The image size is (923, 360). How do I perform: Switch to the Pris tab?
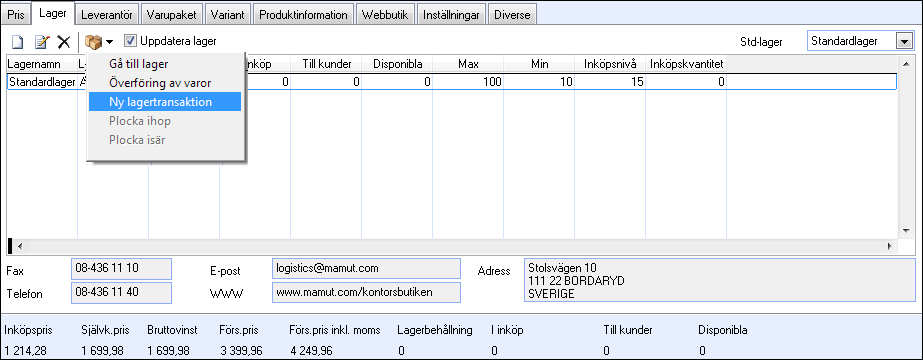point(16,15)
